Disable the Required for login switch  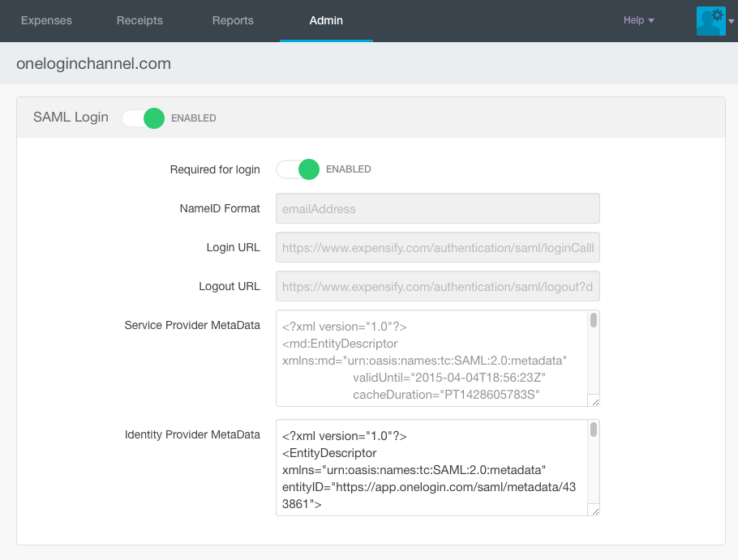point(298,169)
